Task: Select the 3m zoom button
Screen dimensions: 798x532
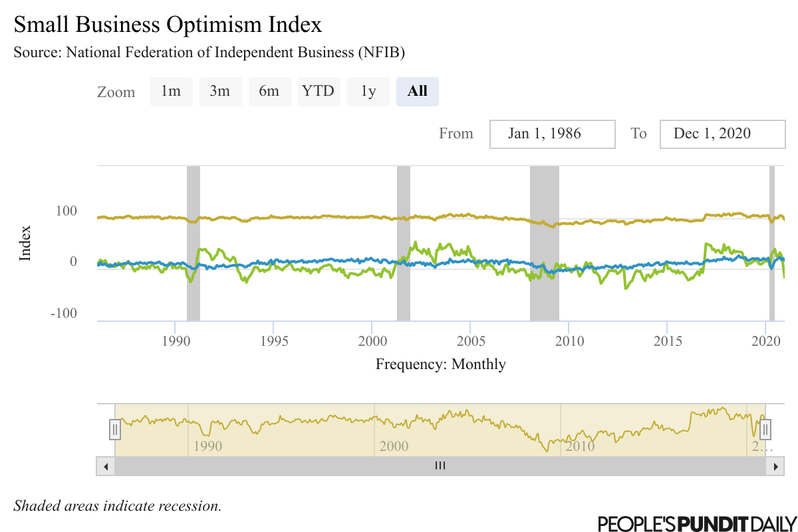Action: tap(220, 92)
